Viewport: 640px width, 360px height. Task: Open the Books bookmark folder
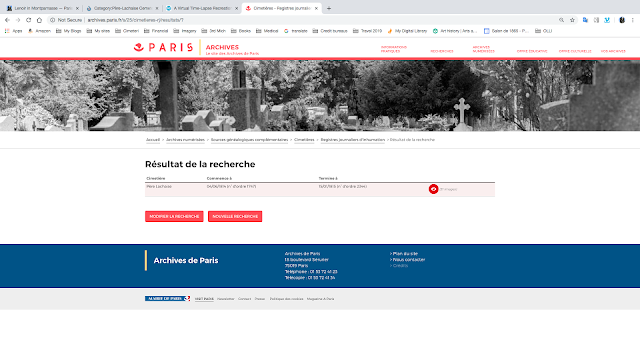click(x=241, y=31)
